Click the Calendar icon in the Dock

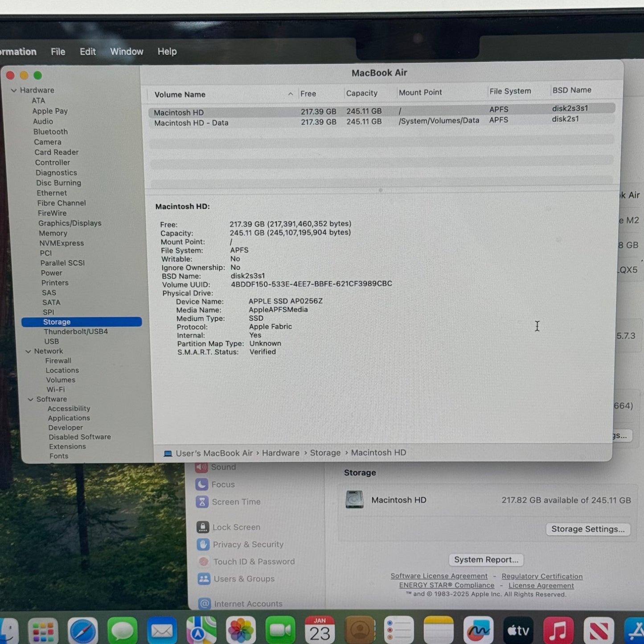pos(320,631)
